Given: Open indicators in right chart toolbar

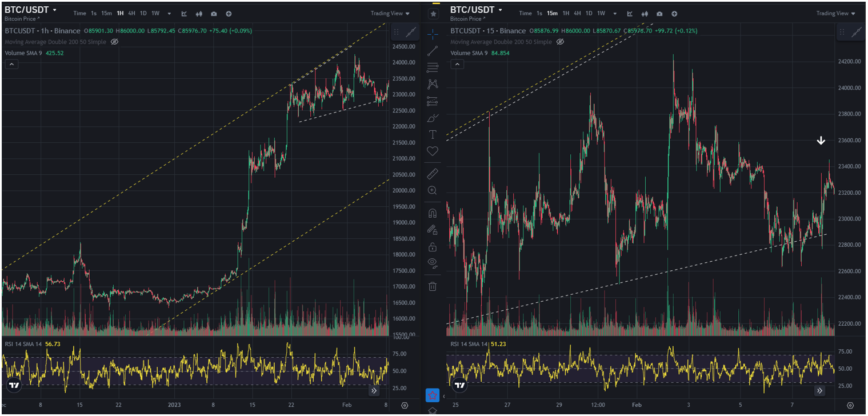Looking at the screenshot, I should pyautogui.click(x=630, y=13).
